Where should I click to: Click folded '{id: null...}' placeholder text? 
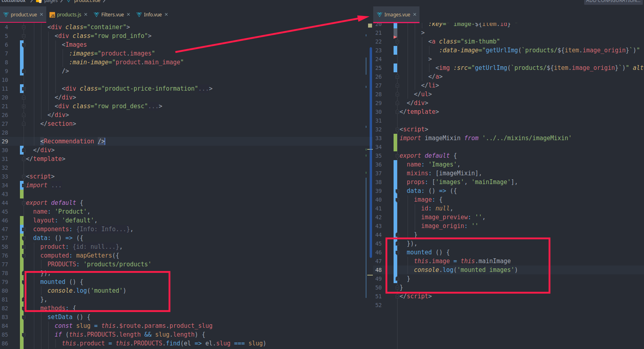pos(96,247)
